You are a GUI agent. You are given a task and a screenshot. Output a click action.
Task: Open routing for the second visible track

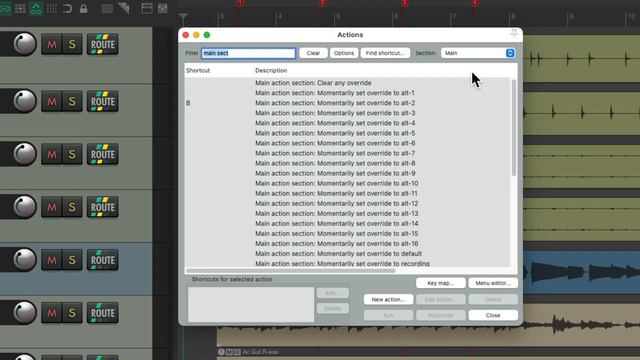coord(102,101)
